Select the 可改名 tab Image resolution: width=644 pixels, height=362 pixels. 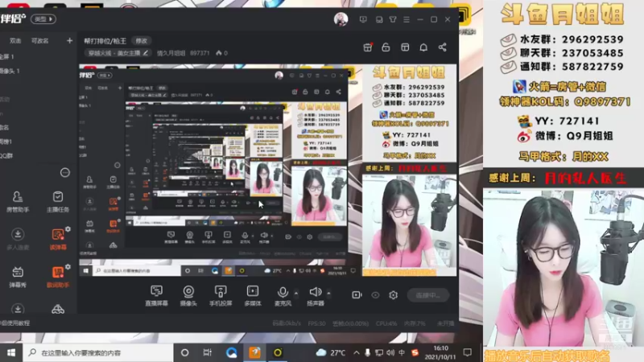(39, 41)
